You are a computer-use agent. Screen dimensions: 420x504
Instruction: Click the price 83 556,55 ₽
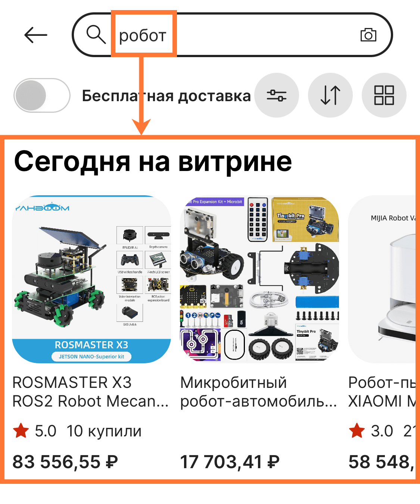coord(65,462)
